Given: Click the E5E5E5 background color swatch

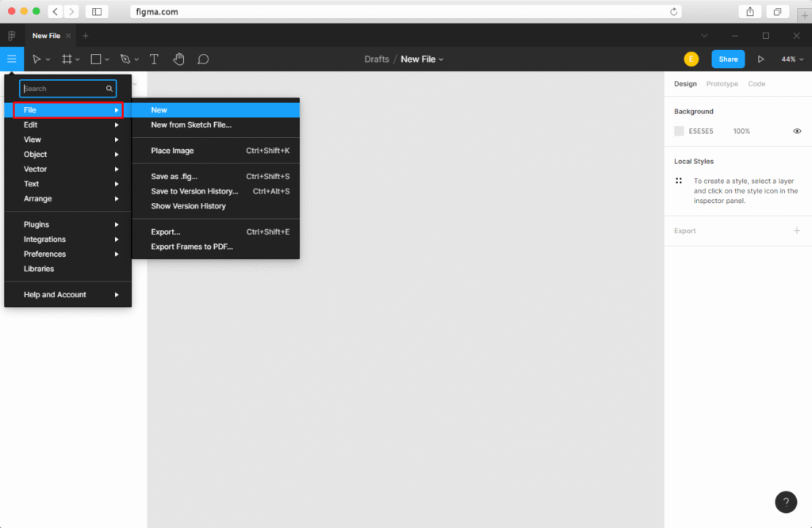Looking at the screenshot, I should click(679, 132).
